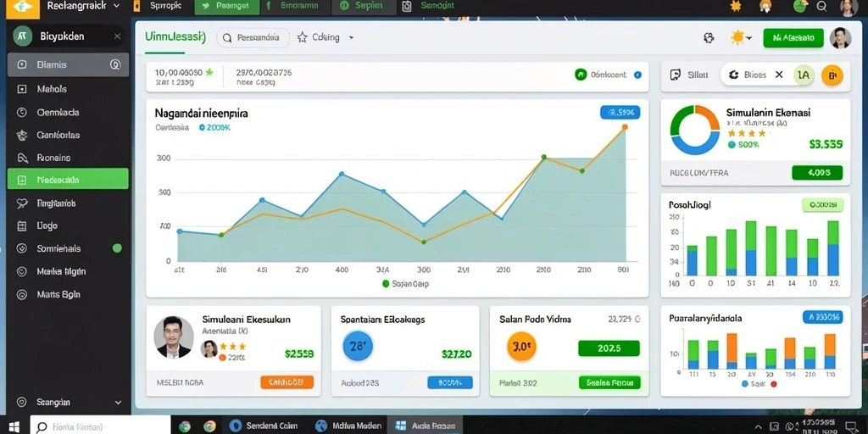Close the Bicyukden sidebar panel
The image size is (868, 434).
click(117, 36)
